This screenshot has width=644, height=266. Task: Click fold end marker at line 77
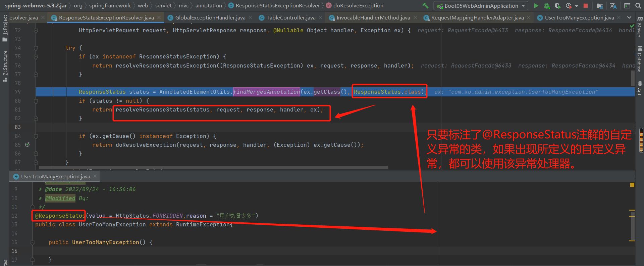tap(36, 74)
